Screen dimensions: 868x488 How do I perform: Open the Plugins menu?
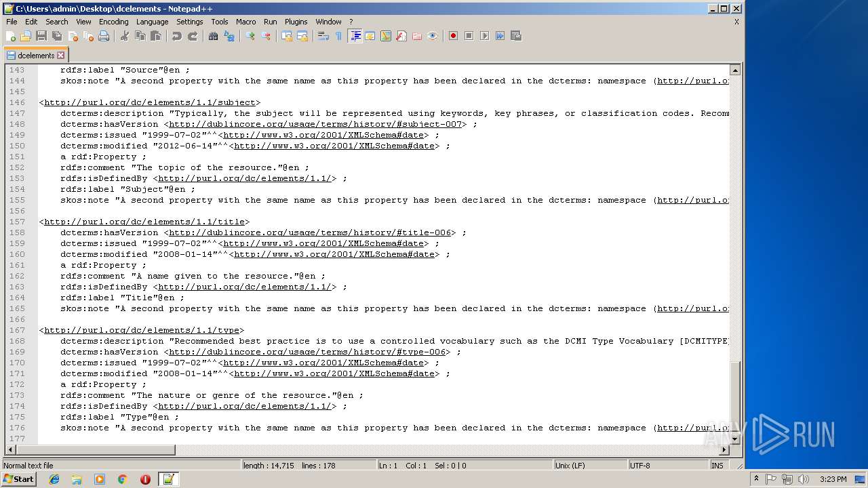coord(296,22)
